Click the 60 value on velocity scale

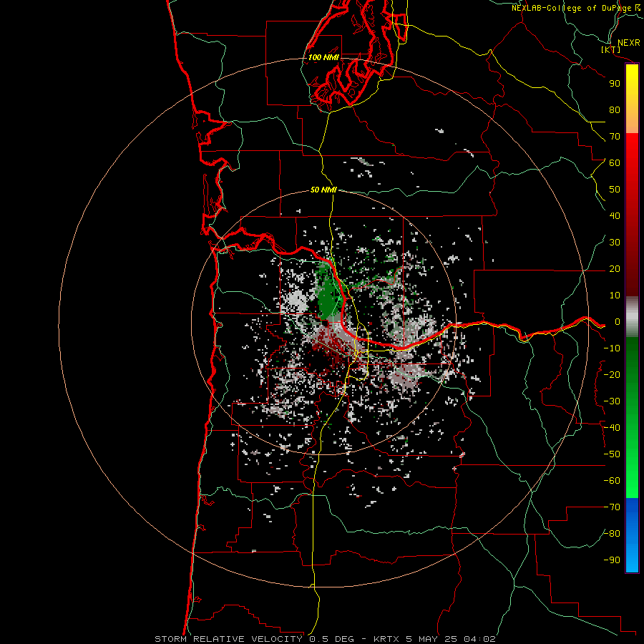(x=615, y=162)
